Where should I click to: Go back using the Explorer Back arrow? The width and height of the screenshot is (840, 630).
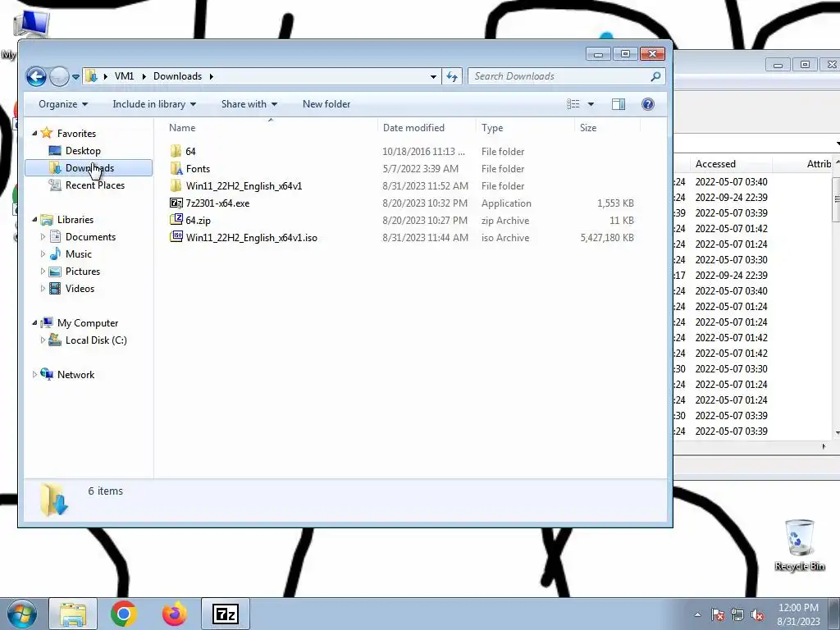[x=36, y=76]
